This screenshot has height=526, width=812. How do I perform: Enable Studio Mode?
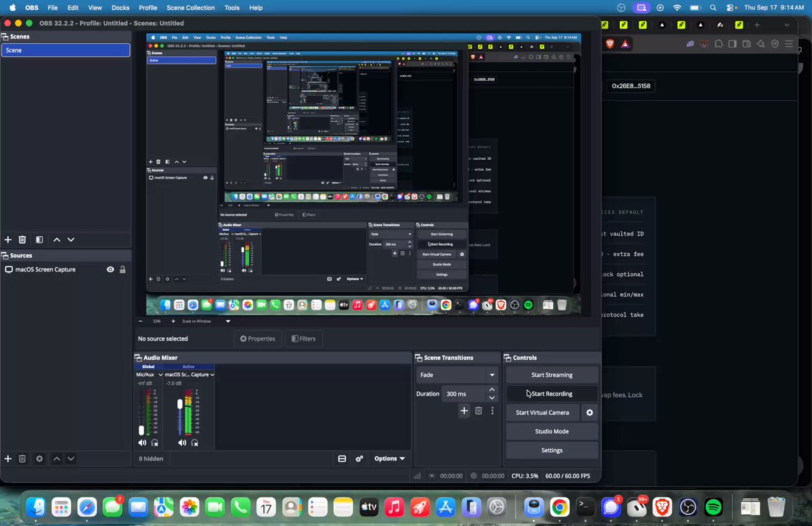click(552, 431)
